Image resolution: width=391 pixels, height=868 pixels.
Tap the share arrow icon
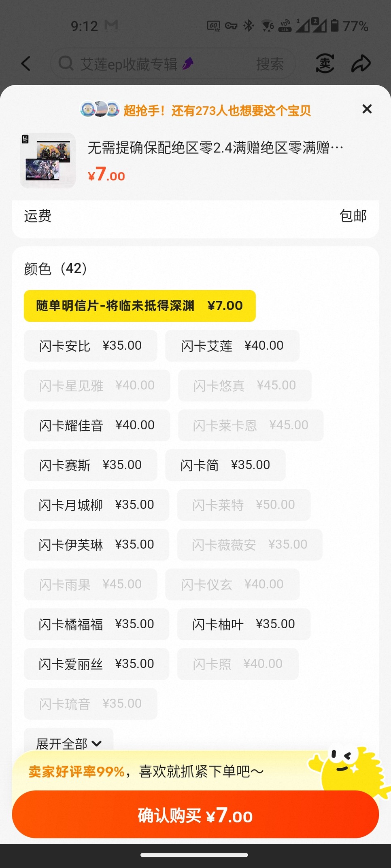(x=361, y=63)
